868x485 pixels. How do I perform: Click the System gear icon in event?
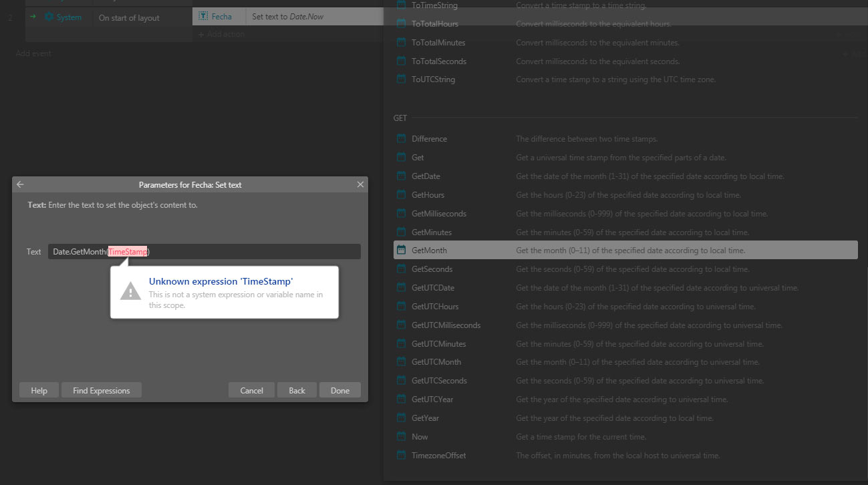pyautogui.click(x=49, y=17)
